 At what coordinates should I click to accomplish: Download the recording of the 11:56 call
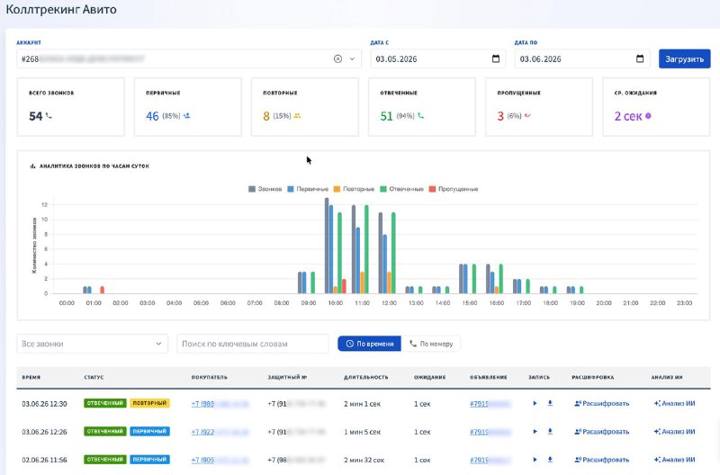(550, 459)
